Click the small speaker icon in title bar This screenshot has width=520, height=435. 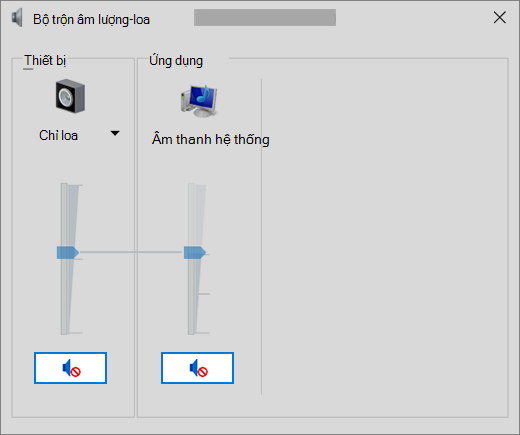[17, 18]
